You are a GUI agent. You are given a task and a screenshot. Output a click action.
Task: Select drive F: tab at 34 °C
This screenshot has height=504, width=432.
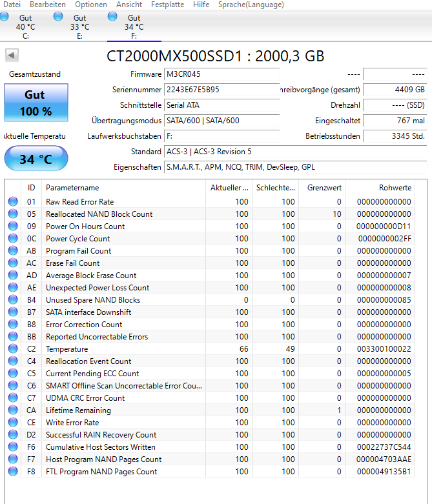click(134, 26)
